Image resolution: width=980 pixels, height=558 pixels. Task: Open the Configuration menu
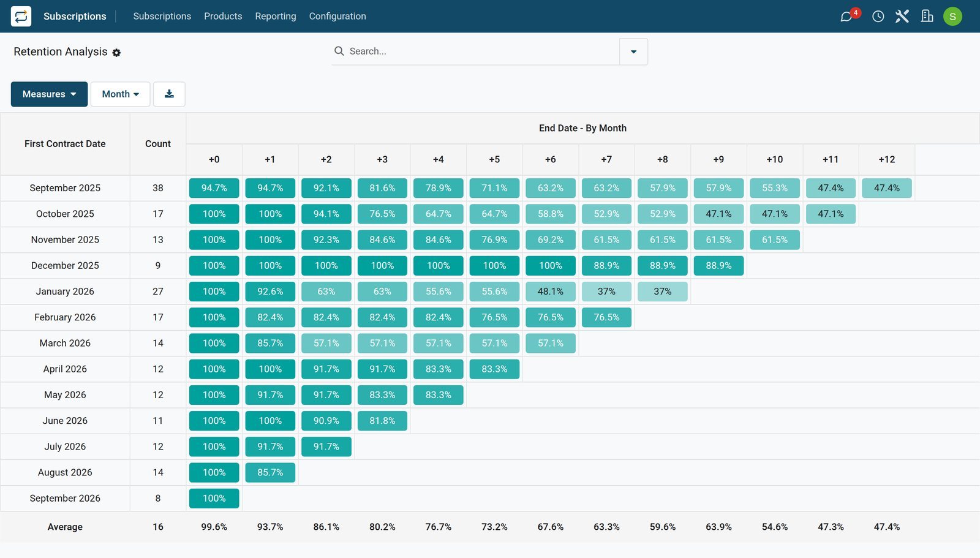tap(337, 16)
